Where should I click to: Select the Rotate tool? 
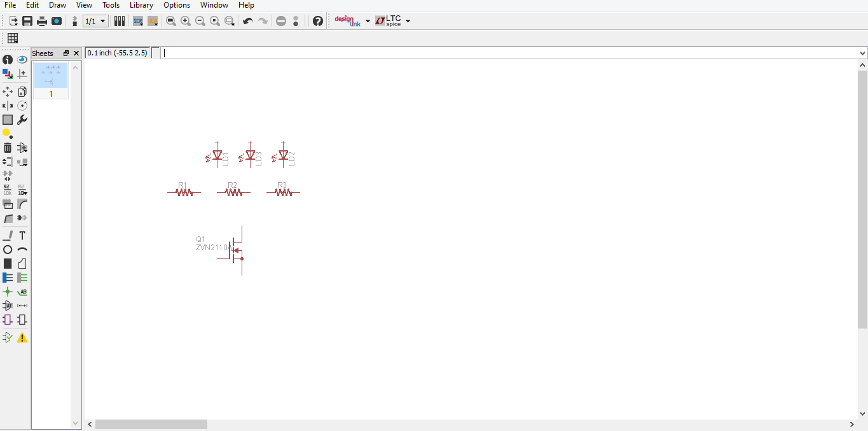(22, 106)
